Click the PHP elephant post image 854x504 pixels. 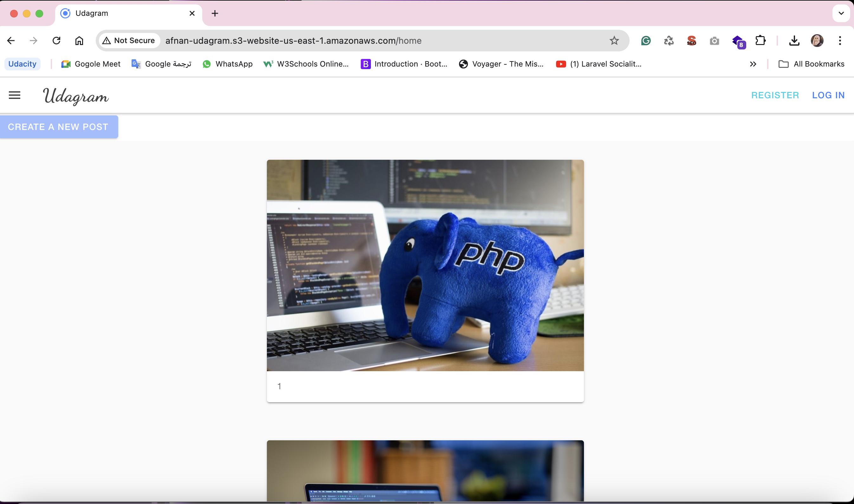pos(425,265)
